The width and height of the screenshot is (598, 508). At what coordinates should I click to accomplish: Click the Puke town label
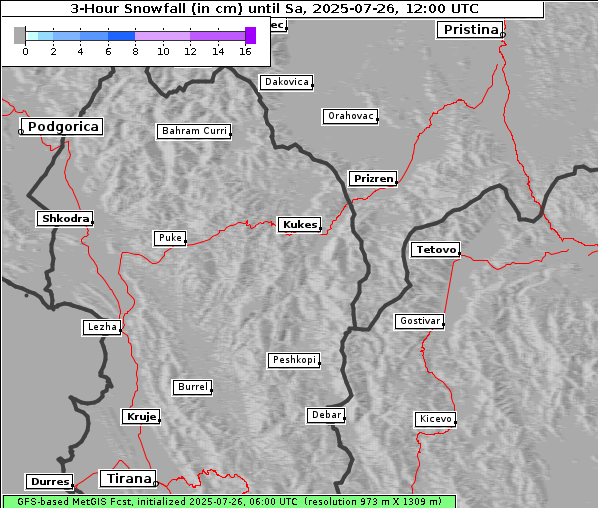(170, 238)
